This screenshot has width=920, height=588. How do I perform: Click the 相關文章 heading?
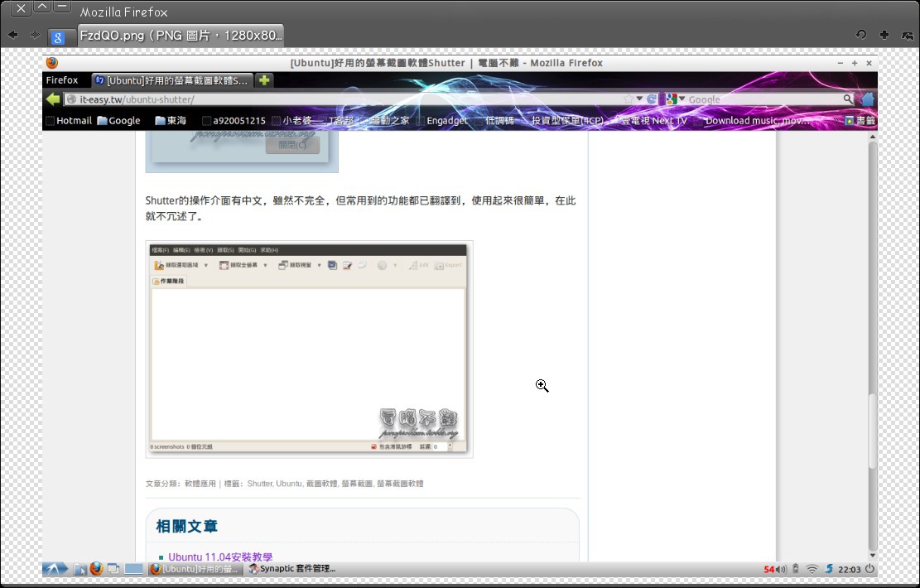click(x=187, y=527)
